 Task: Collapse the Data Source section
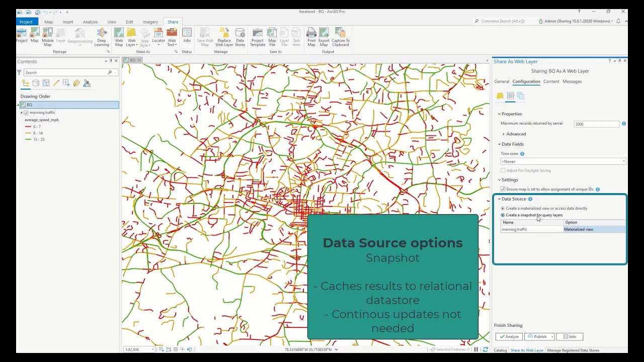pyautogui.click(x=499, y=199)
